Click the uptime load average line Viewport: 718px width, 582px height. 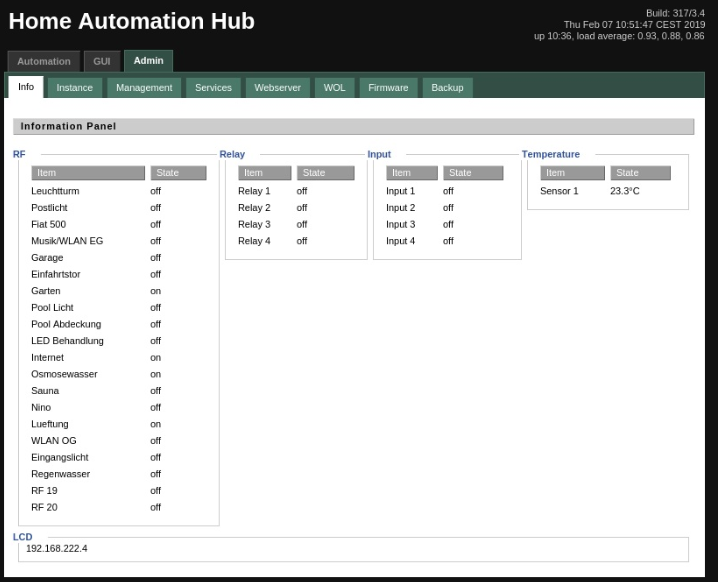[x=619, y=36]
